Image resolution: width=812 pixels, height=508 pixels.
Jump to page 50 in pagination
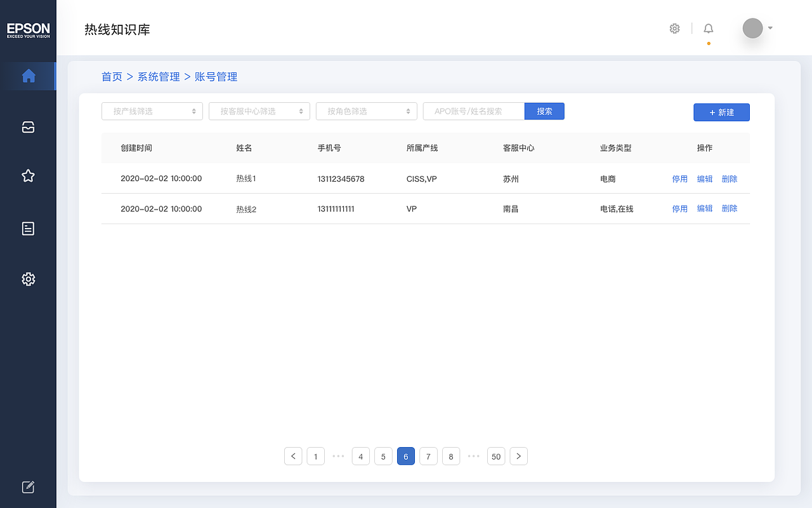click(x=496, y=456)
